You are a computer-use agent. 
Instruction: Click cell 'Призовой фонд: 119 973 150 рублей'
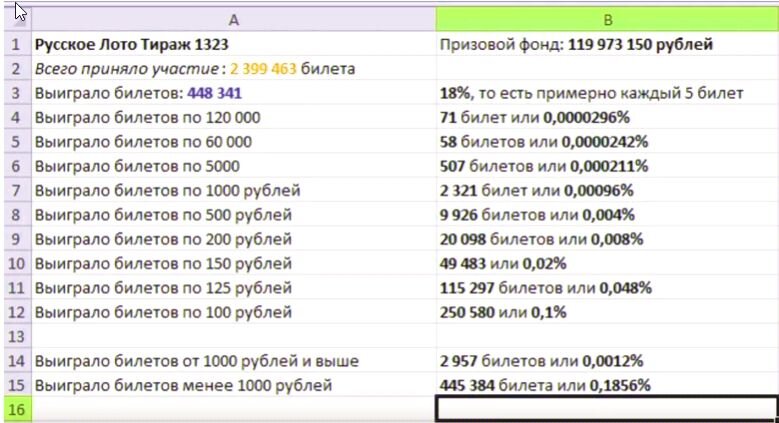(607, 44)
